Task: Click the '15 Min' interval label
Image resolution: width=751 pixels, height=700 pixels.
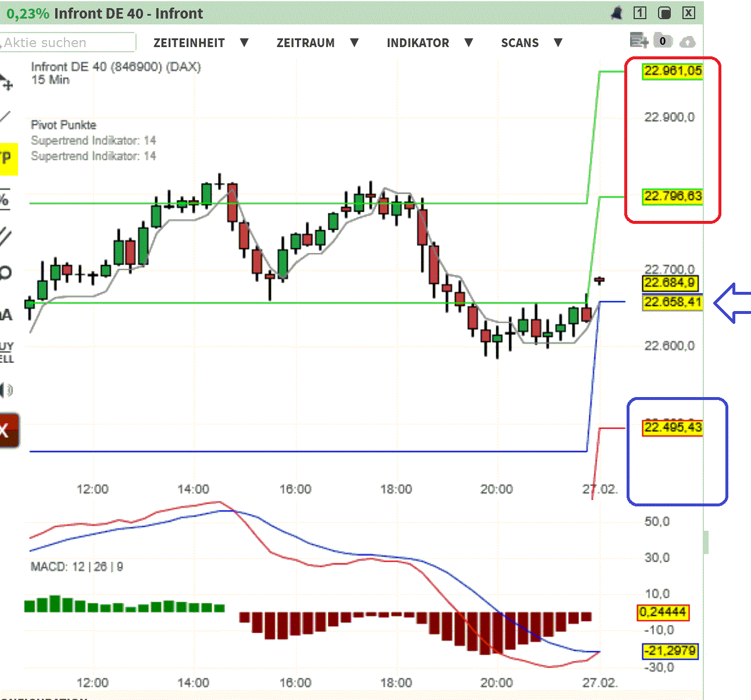Action: pos(51,80)
